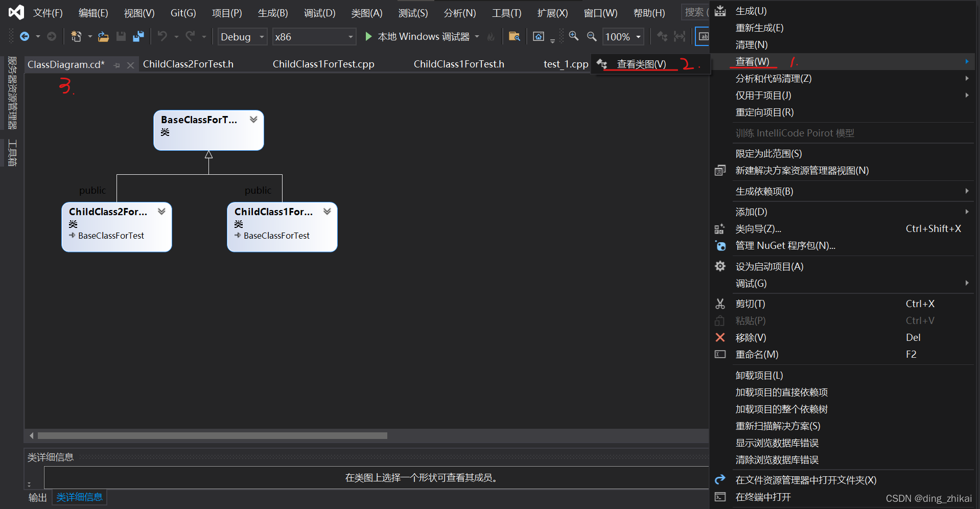Click the diagram screenshot toolbar icon
Screen dimensions: 980x509
tap(539, 36)
